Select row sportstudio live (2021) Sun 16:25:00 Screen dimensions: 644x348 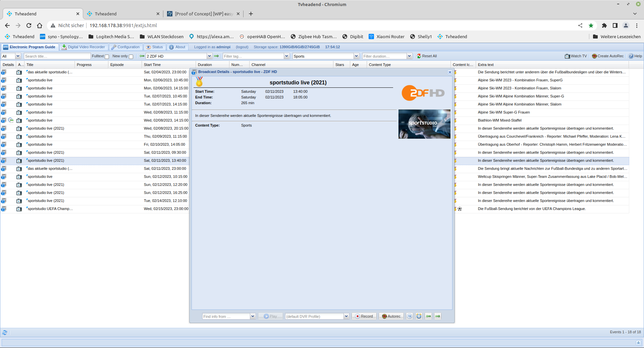pos(94,193)
